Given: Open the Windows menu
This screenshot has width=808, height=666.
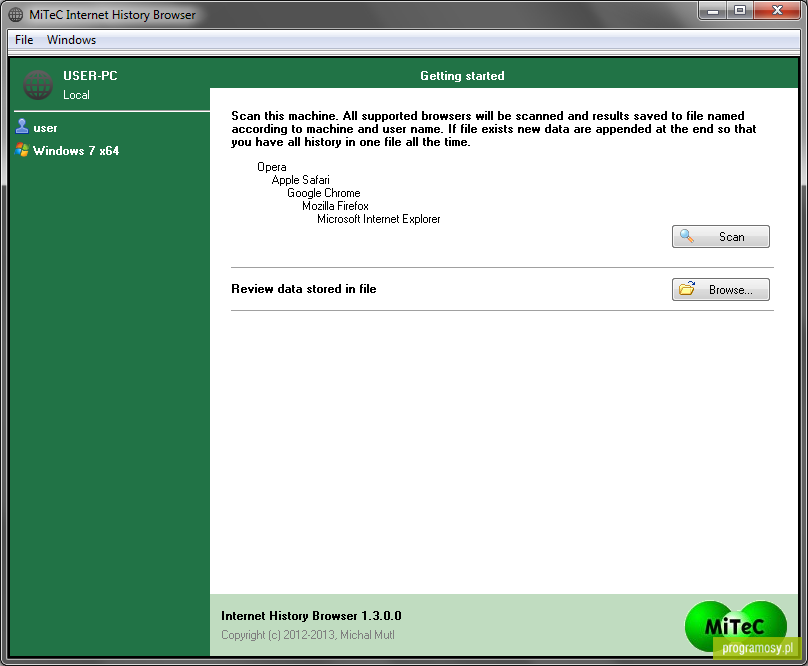Looking at the screenshot, I should (71, 40).
